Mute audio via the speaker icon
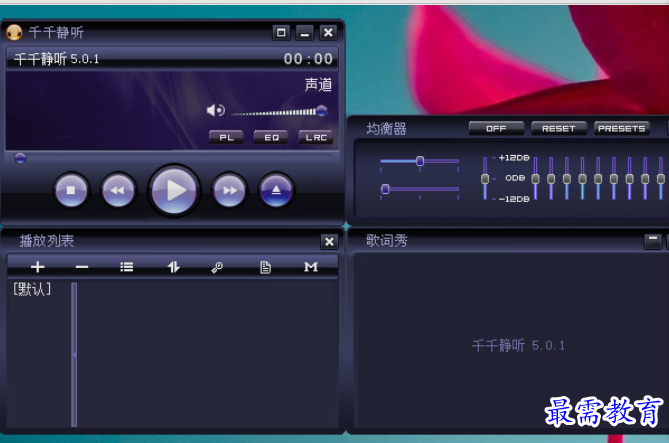The width and height of the screenshot is (669, 443). pyautogui.click(x=216, y=111)
